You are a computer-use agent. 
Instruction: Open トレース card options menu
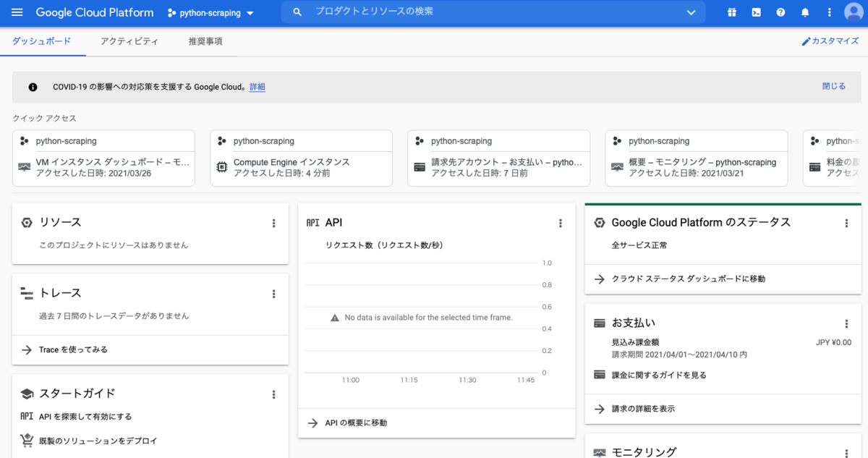(x=273, y=294)
